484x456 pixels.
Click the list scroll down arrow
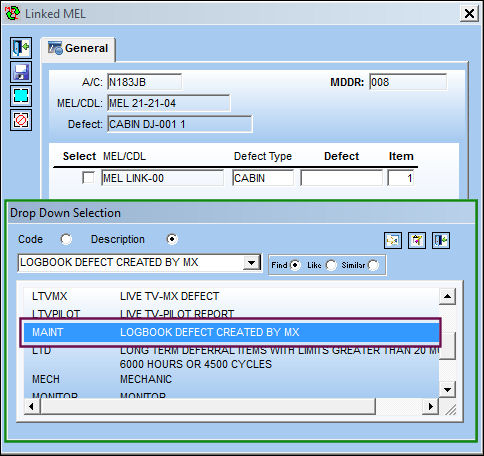click(447, 389)
